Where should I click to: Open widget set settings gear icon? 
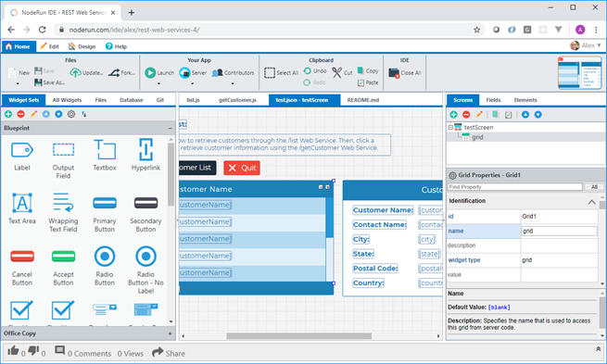coord(71,114)
